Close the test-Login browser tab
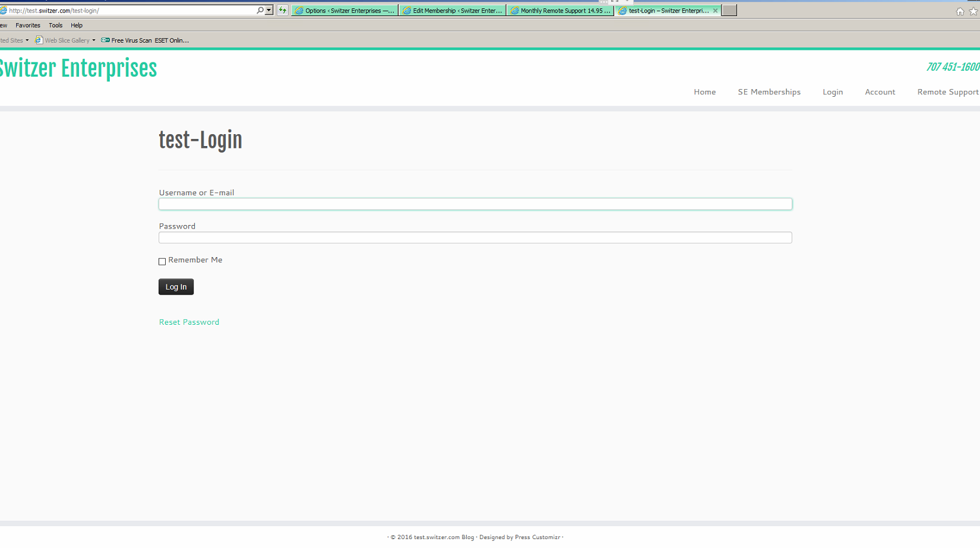Viewport: 980px width, 548px height. (x=715, y=11)
